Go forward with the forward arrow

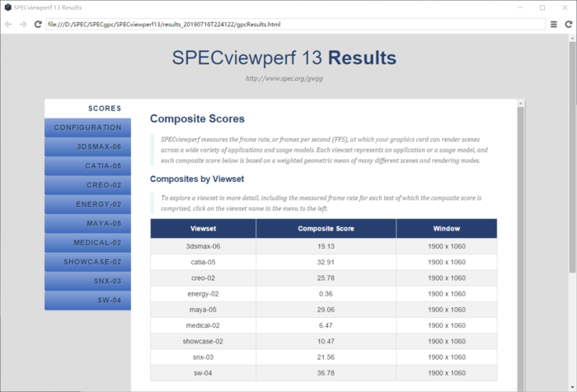pos(23,24)
